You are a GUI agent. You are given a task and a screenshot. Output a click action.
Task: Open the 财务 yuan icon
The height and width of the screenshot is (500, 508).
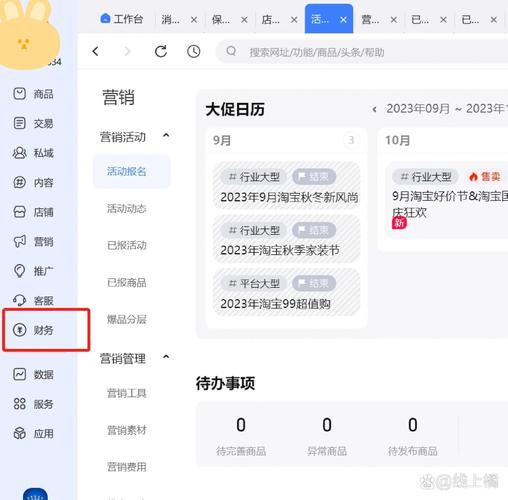(x=19, y=330)
